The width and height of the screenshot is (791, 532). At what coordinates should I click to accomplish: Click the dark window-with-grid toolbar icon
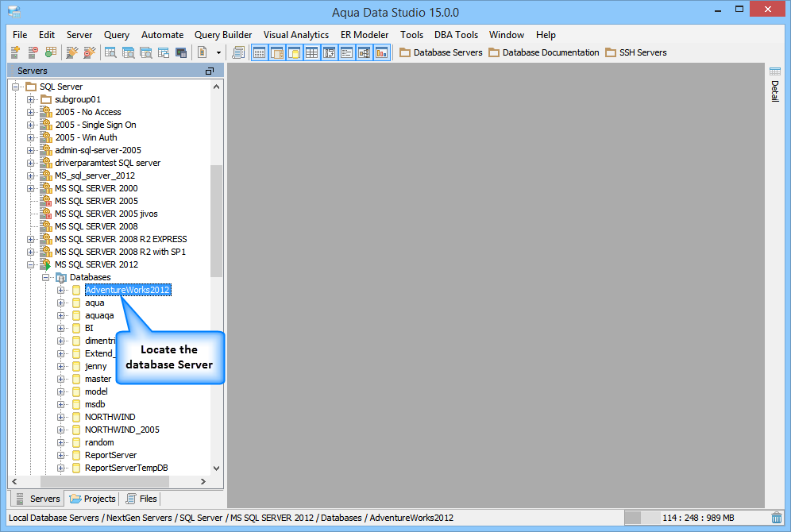point(181,52)
